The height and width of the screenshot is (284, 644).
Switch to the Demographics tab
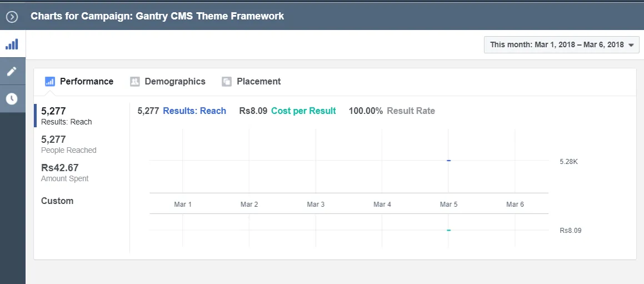pyautogui.click(x=168, y=81)
